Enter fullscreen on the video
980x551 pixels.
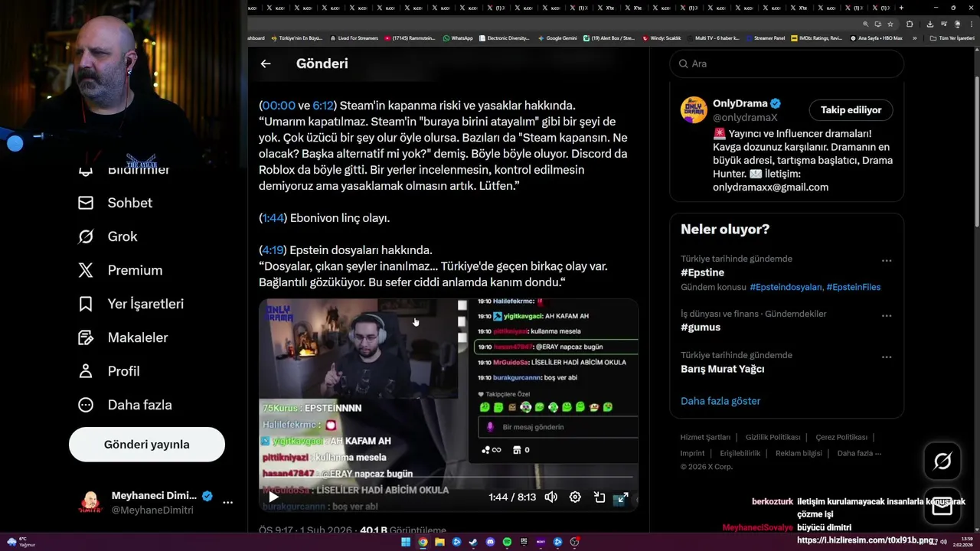(623, 497)
